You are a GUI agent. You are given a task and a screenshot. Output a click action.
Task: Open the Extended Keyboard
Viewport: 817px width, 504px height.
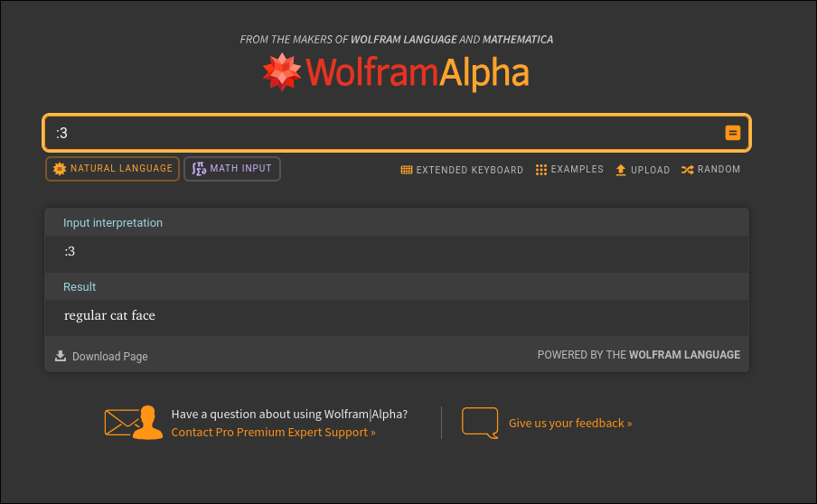coord(462,170)
